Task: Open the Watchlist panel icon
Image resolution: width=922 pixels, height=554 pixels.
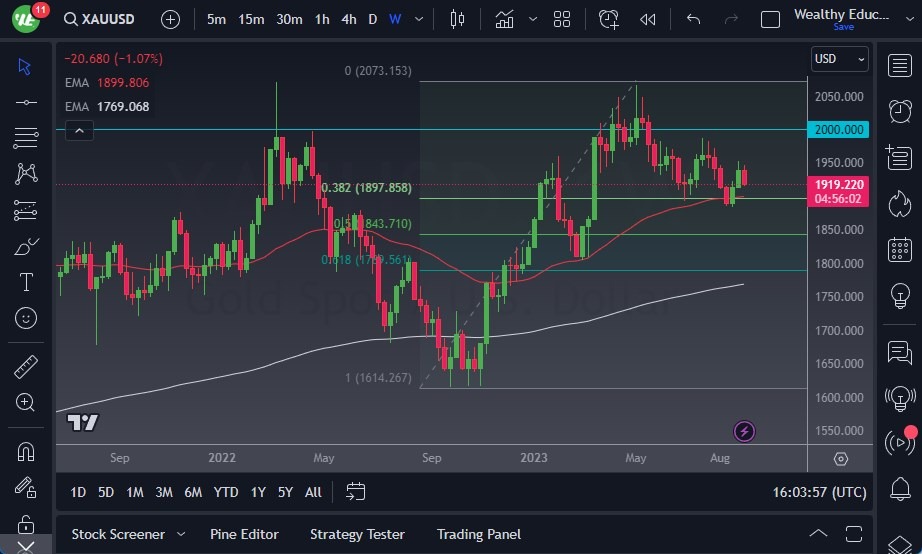Action: tap(899, 65)
